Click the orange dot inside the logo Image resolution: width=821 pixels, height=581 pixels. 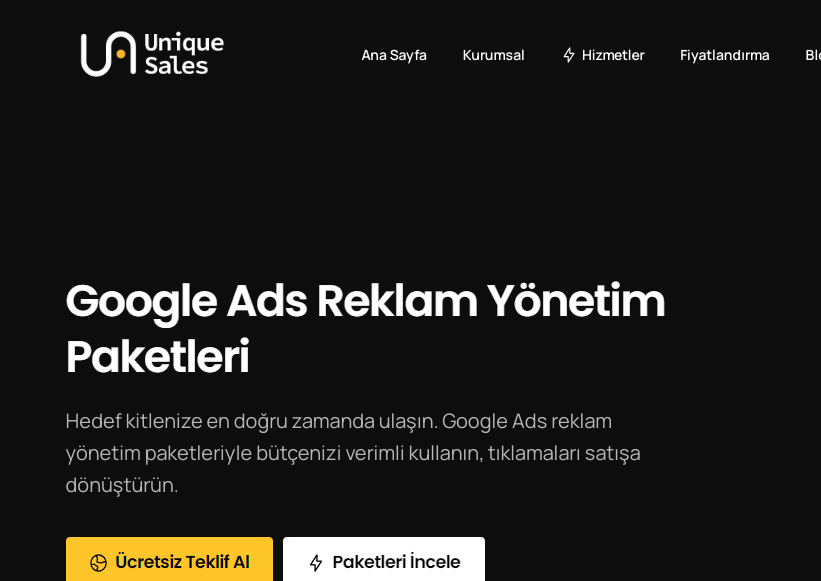pyautogui.click(x=120, y=55)
